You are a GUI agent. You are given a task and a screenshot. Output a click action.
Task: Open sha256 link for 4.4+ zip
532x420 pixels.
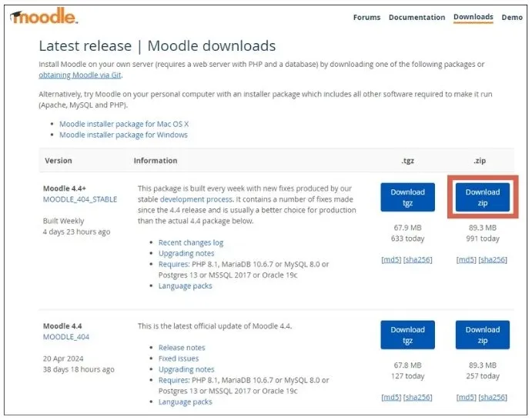pos(493,260)
